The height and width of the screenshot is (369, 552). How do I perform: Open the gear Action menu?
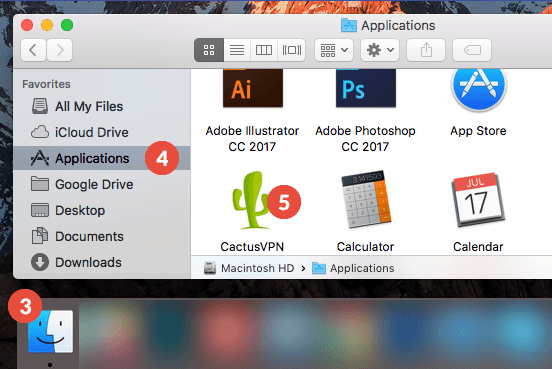pos(380,50)
